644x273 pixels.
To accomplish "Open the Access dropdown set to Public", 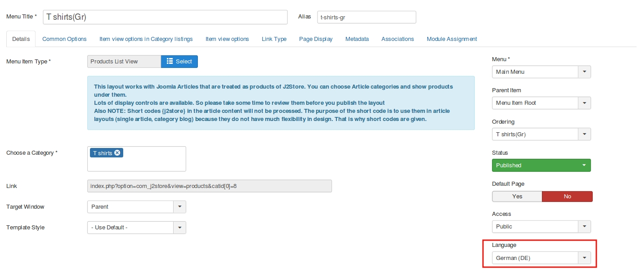I will point(541,227).
